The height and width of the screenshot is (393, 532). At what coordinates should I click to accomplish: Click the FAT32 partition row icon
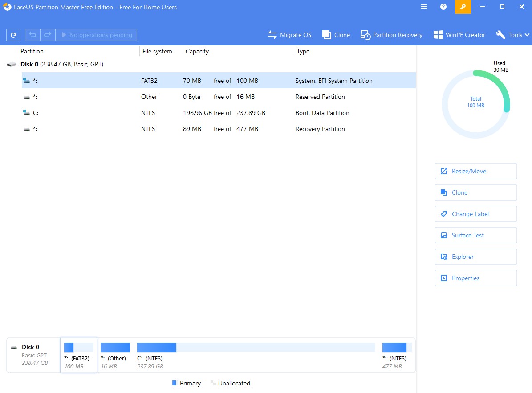coord(26,81)
